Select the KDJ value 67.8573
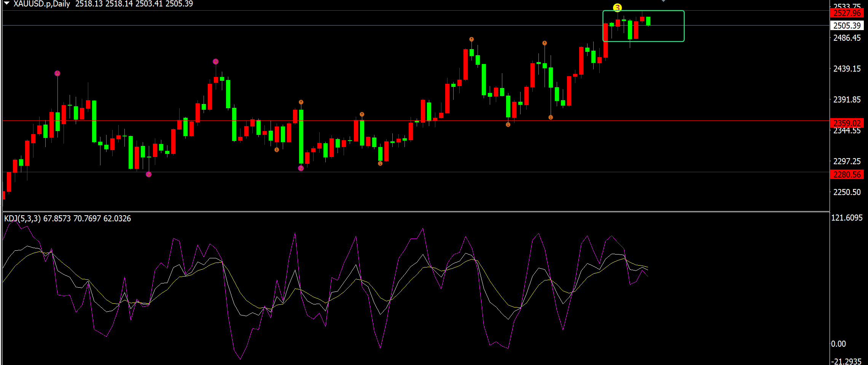 57,218
